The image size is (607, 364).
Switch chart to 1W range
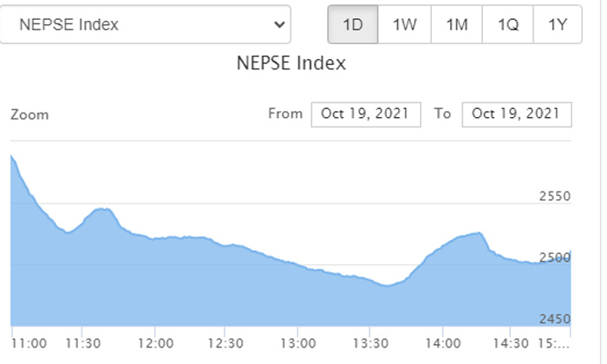click(x=405, y=24)
